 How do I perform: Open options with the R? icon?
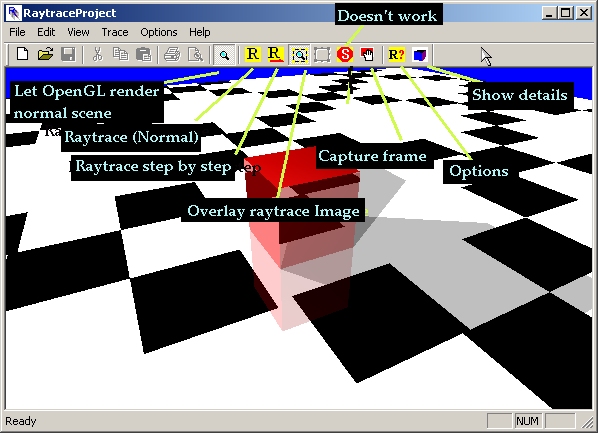pyautogui.click(x=396, y=55)
